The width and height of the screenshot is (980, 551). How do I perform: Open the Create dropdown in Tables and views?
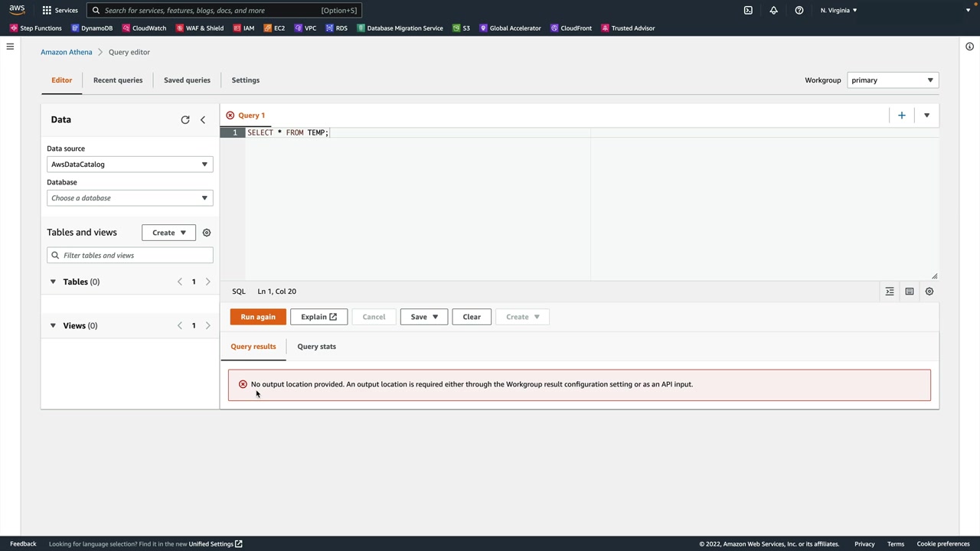click(168, 233)
